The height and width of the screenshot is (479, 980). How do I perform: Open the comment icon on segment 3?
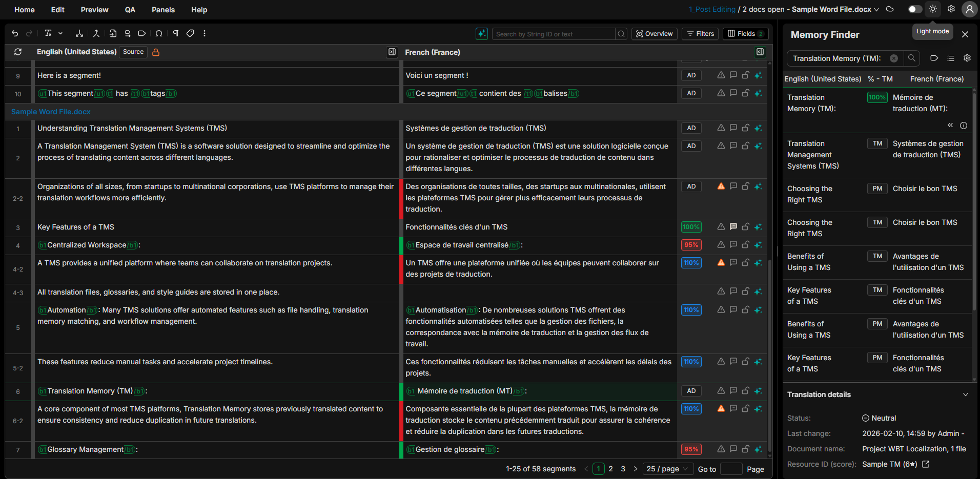click(x=733, y=227)
